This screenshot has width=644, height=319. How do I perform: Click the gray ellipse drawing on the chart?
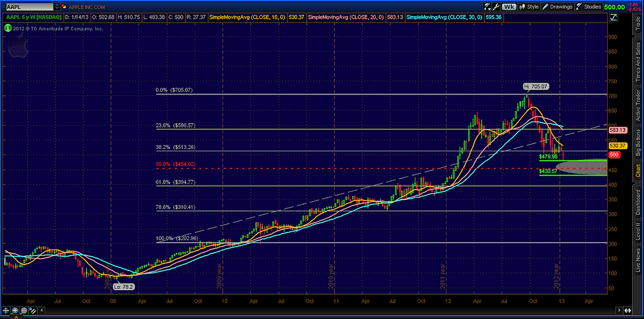[581, 167]
